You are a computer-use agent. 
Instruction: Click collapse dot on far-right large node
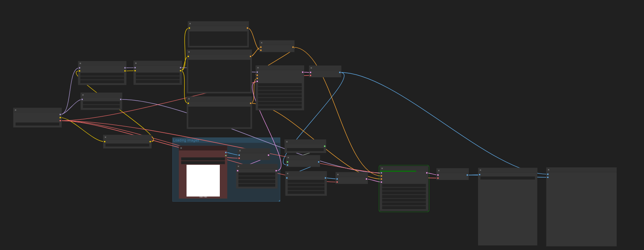pyautogui.click(x=549, y=170)
